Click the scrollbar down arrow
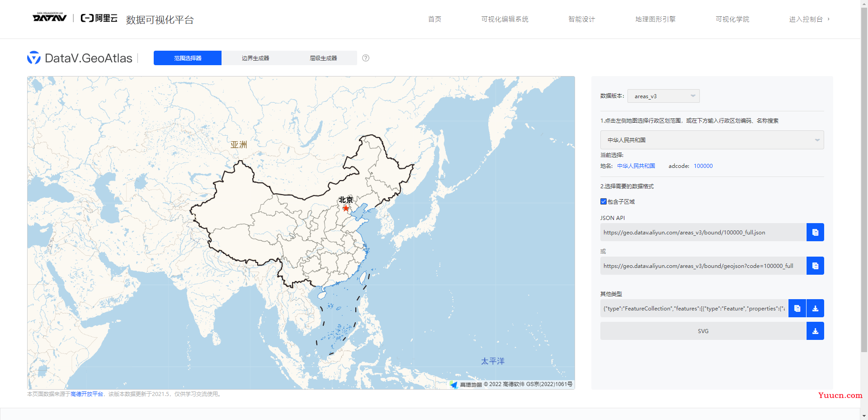 (864, 416)
